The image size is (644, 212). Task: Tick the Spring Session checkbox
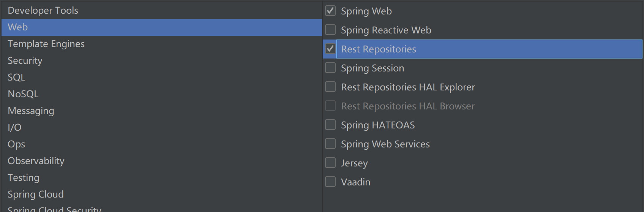tap(330, 68)
